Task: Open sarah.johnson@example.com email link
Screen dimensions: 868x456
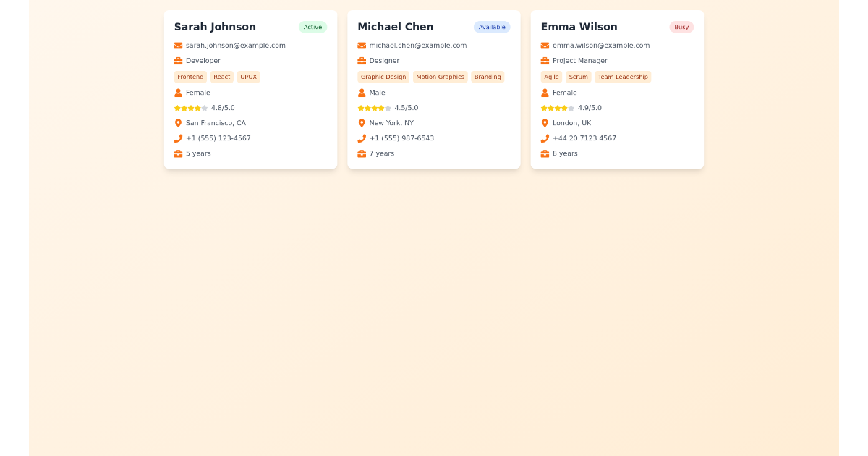Action: 236,45
